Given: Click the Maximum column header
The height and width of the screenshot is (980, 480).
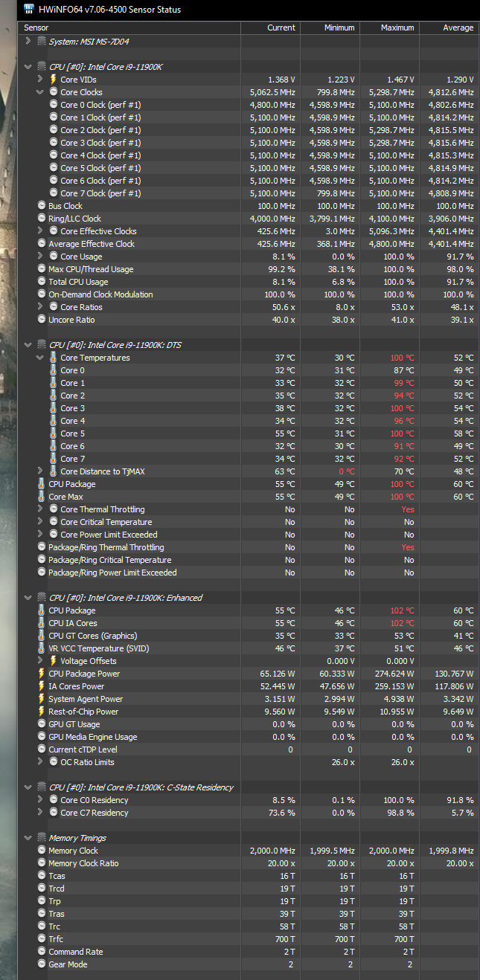Looking at the screenshot, I should tap(390, 28).
